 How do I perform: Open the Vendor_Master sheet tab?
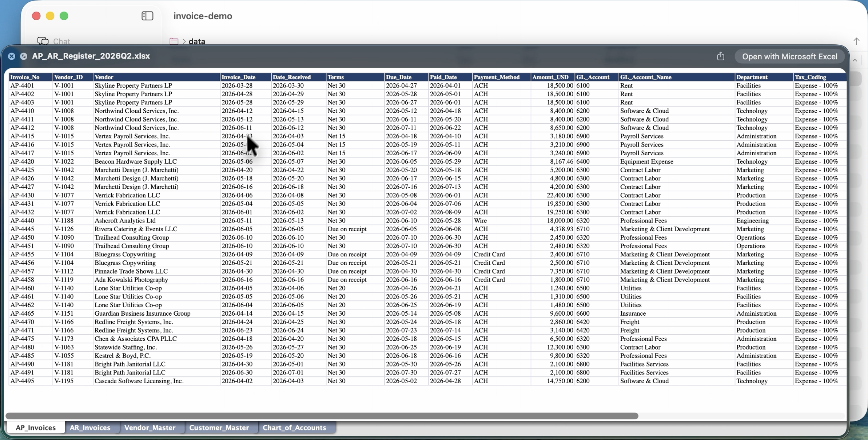point(150,428)
